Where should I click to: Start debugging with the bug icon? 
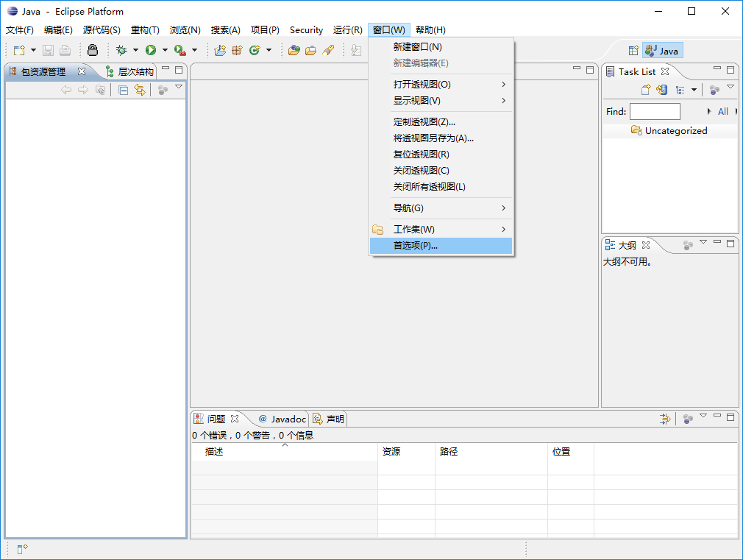click(122, 50)
